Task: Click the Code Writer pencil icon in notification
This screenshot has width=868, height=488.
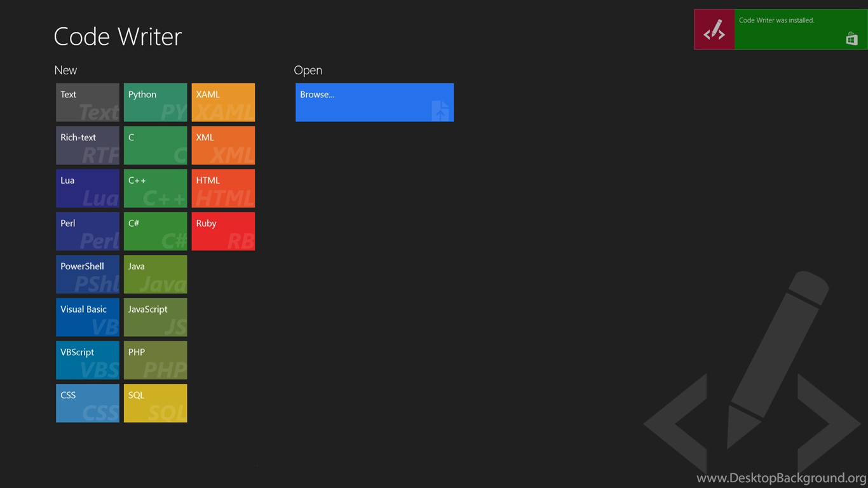Action: click(714, 29)
